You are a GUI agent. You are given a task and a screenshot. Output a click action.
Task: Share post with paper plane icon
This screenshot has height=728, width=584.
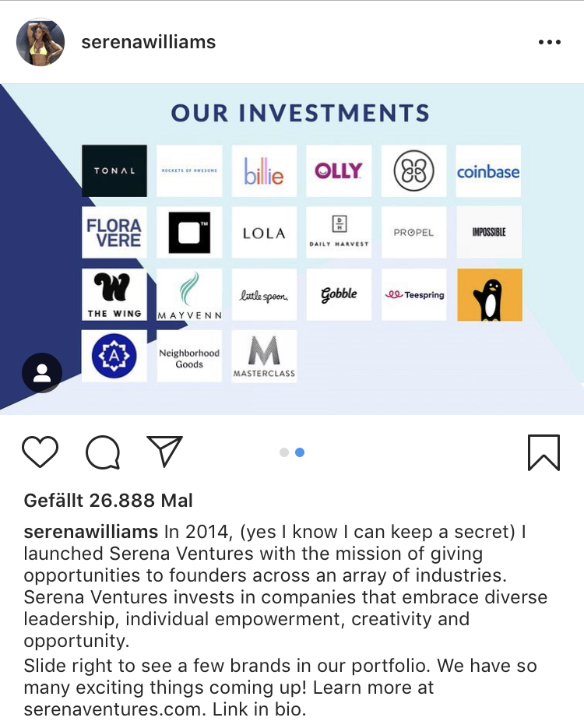[x=164, y=452]
